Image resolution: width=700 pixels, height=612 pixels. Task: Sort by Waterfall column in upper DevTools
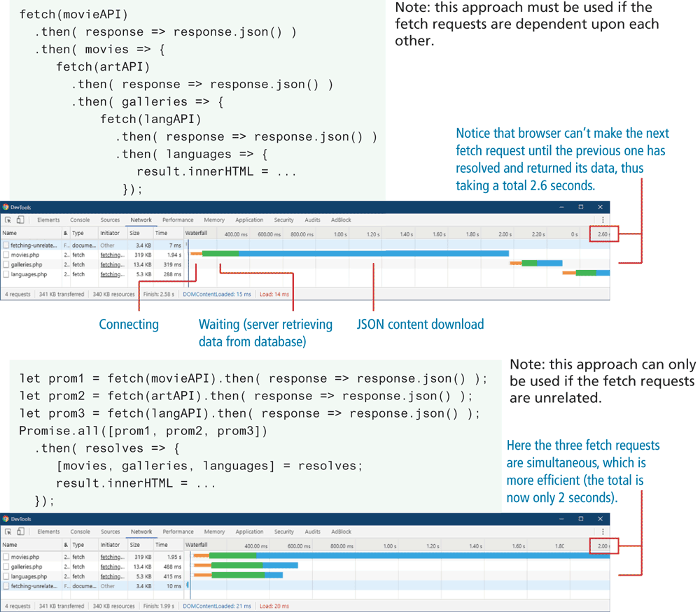coord(197,234)
